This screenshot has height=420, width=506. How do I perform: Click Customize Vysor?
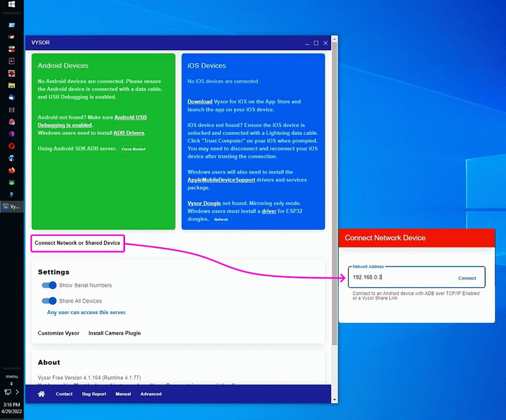[58, 333]
